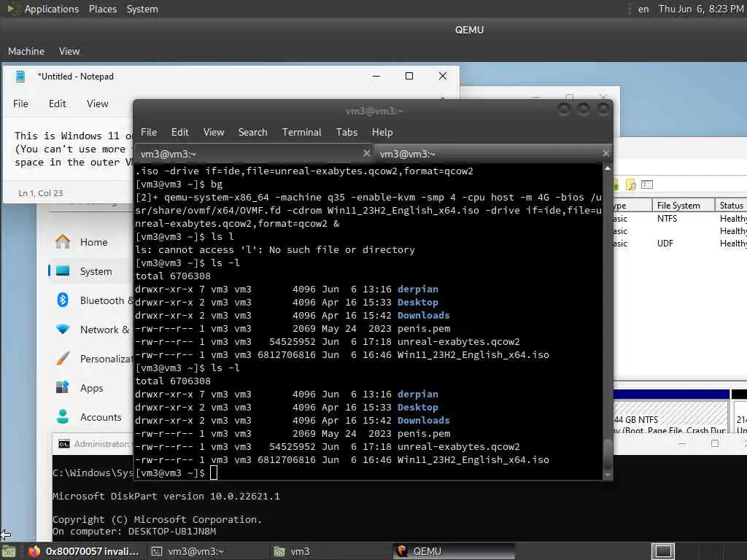Click terminal scrollbar up arrow
747x560 pixels.
[x=608, y=168]
